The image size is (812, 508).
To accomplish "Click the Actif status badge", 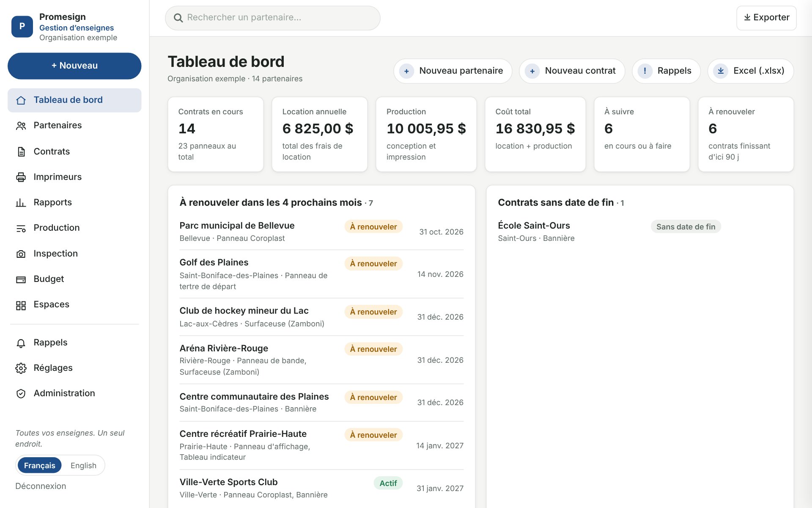I will coord(388,483).
